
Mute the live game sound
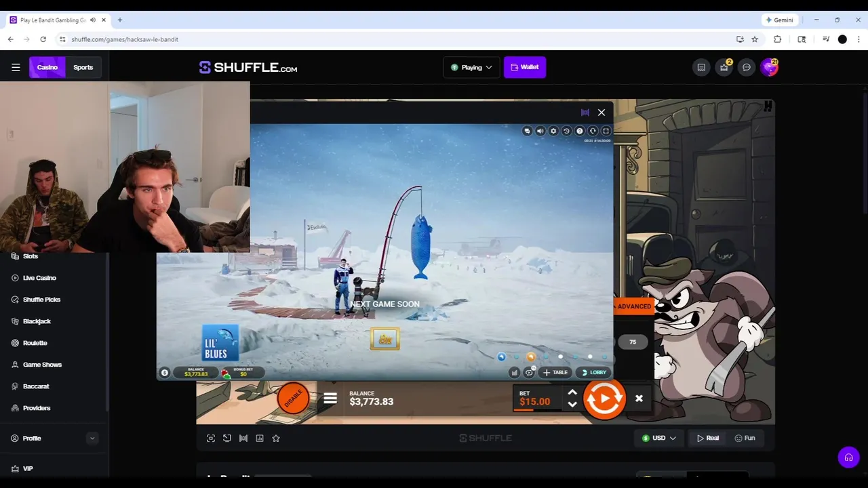point(540,131)
